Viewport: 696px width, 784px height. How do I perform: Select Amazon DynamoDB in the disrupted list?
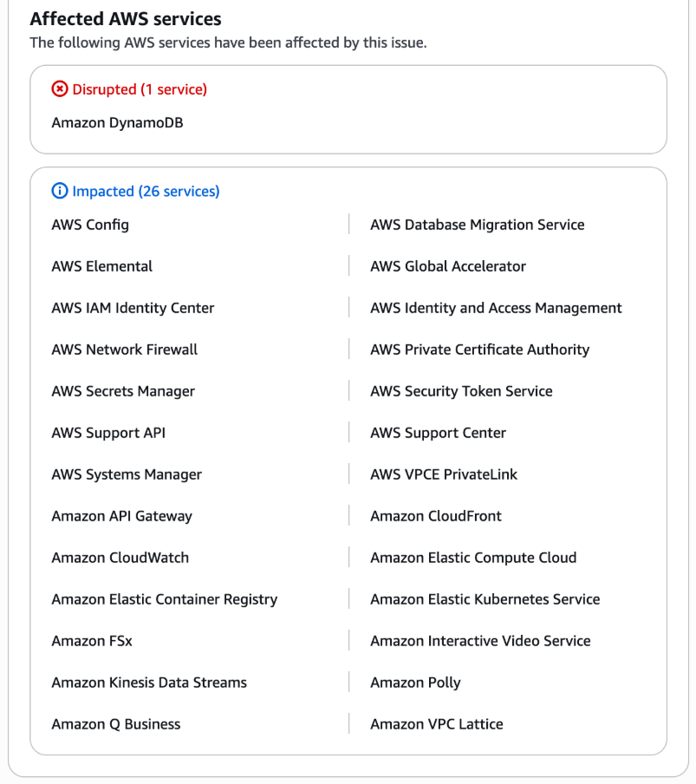117,123
